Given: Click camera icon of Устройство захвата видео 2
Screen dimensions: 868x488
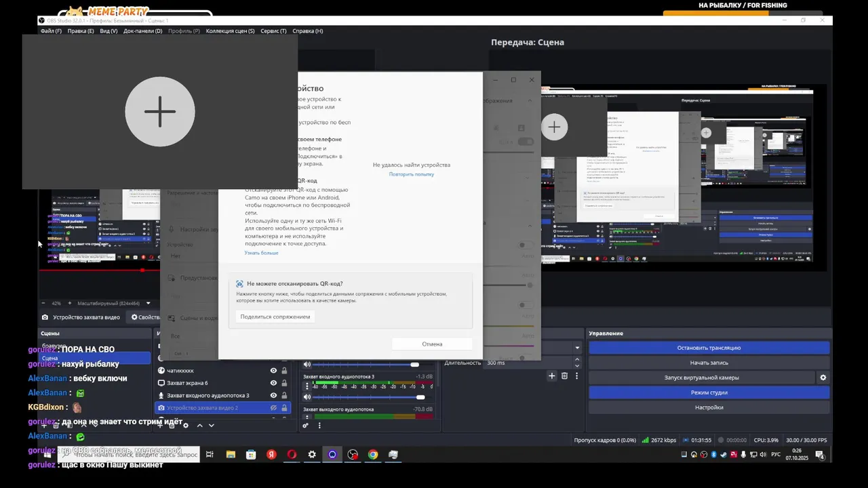Looking at the screenshot, I should coord(161,407).
